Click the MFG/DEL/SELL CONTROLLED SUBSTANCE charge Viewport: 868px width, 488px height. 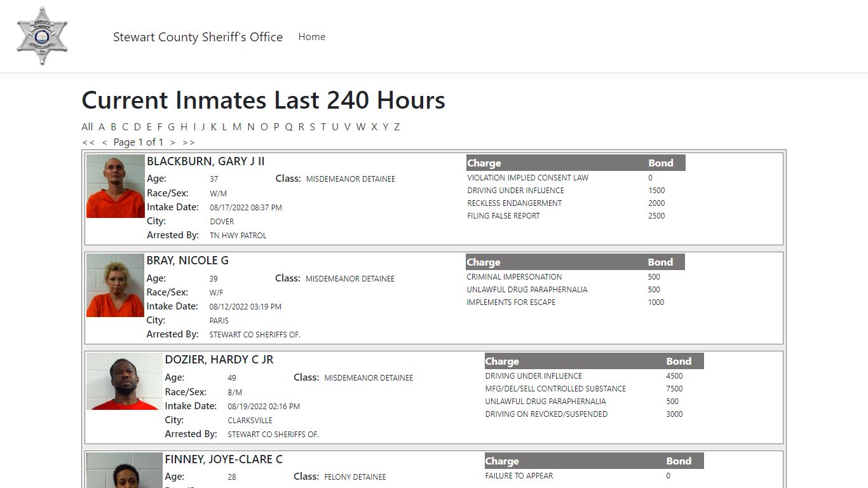[x=555, y=389]
